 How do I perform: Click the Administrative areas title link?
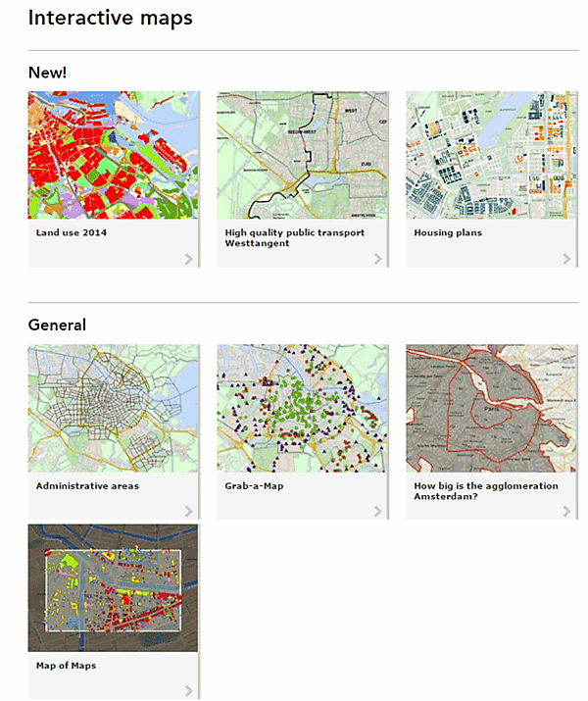coord(87,486)
